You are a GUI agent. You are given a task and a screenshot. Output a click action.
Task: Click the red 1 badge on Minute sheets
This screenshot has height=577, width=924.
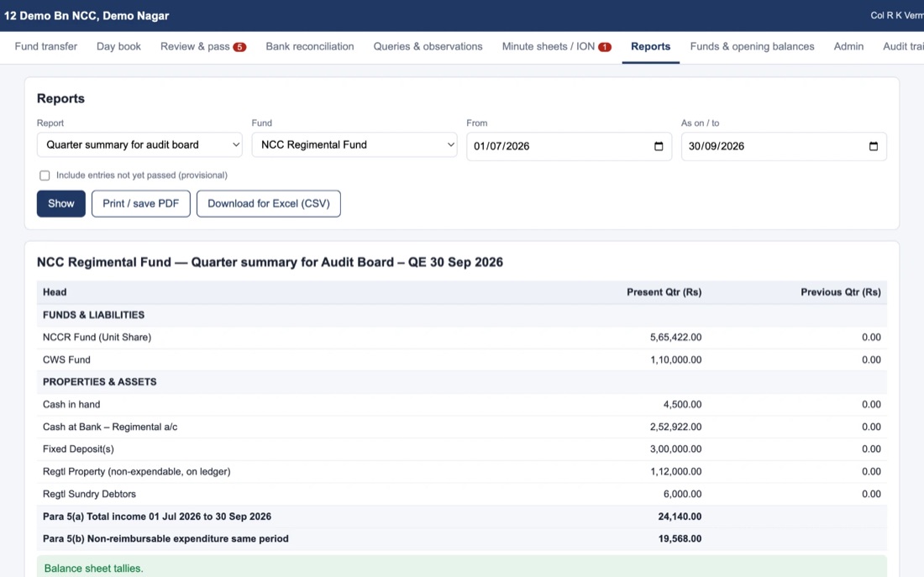click(x=605, y=47)
